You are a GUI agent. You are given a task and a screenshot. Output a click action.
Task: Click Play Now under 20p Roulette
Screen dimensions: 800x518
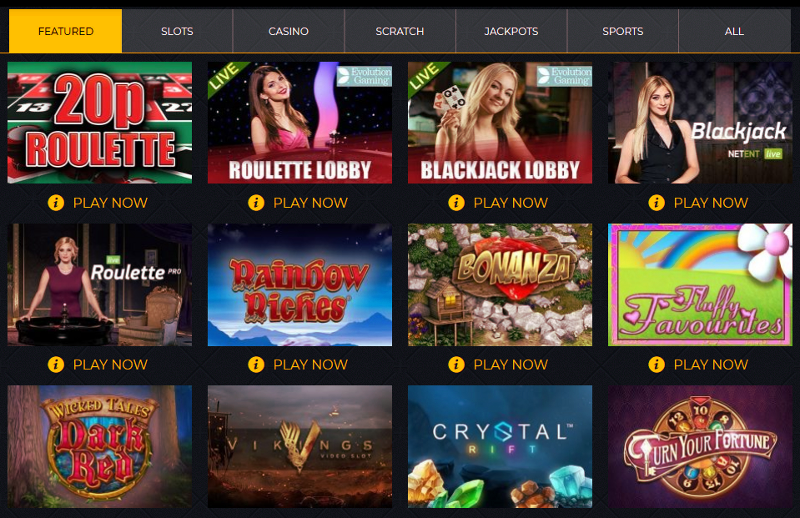[x=110, y=203]
